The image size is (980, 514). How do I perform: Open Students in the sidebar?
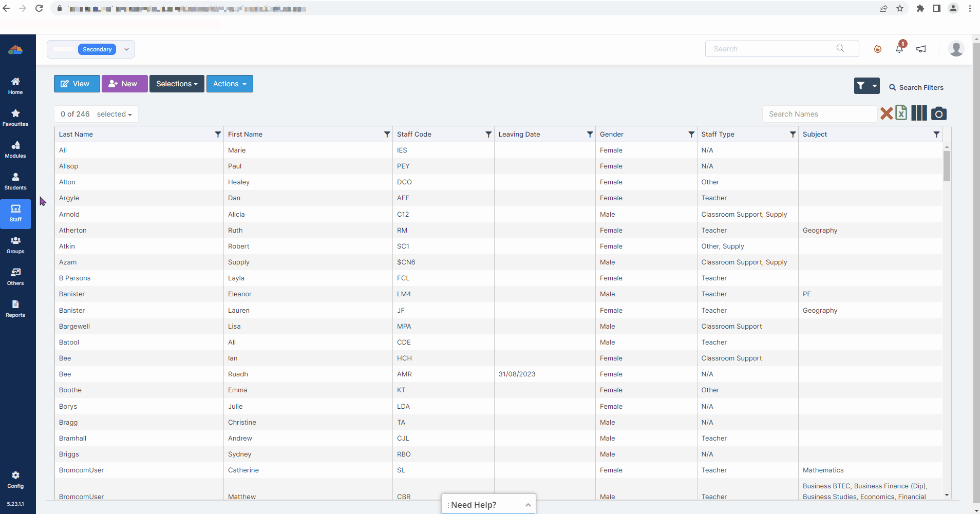[15, 181]
